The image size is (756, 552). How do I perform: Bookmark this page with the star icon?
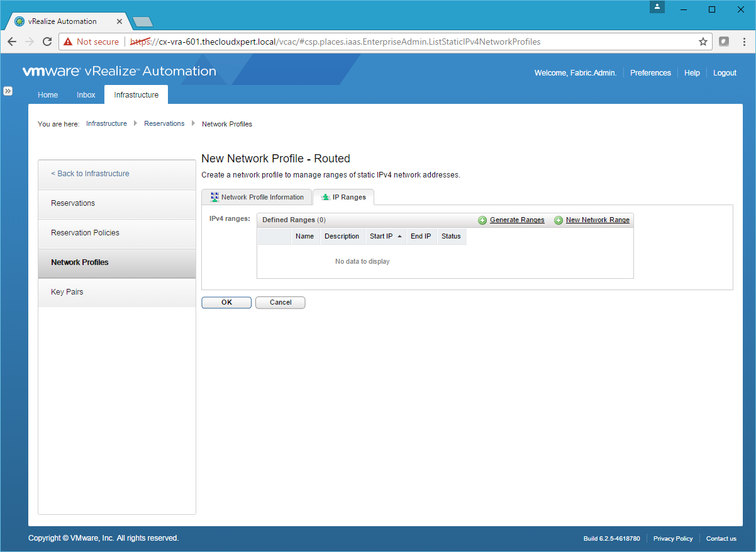[703, 42]
